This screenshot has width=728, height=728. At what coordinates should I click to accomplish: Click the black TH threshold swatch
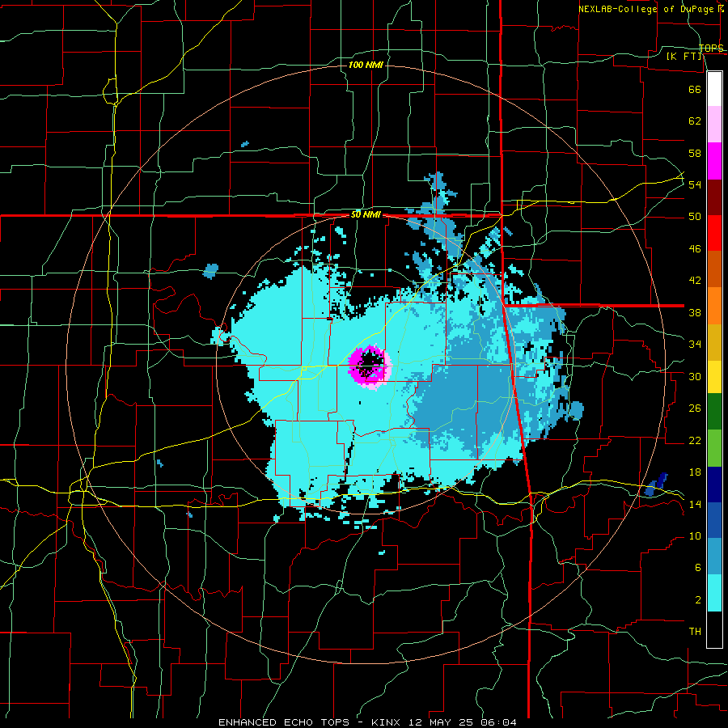(714, 629)
